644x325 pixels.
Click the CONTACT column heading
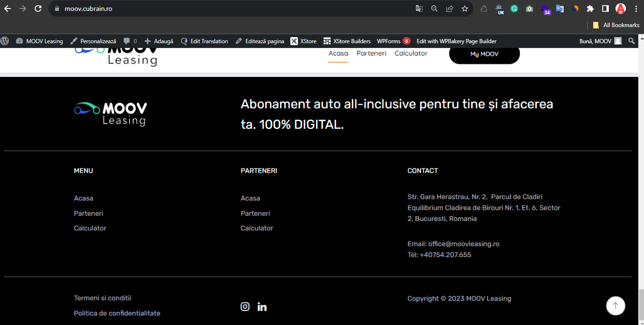tap(423, 171)
